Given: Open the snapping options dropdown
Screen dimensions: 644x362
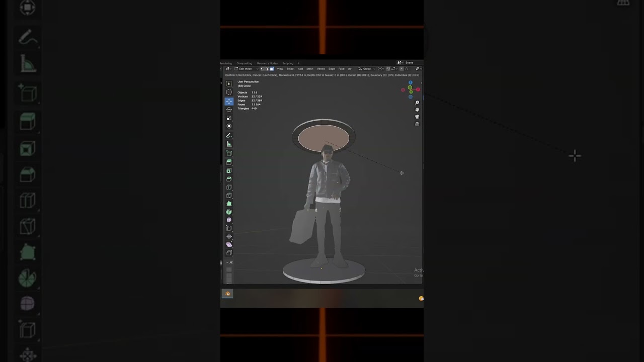Looking at the screenshot, I should point(394,69).
